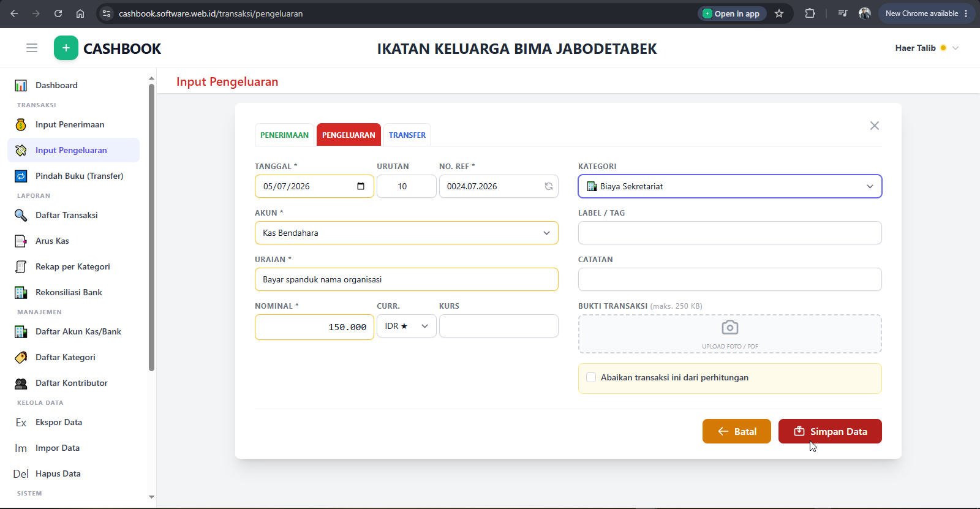Click the Simpan Data button
This screenshot has width=980, height=509.
(830, 431)
